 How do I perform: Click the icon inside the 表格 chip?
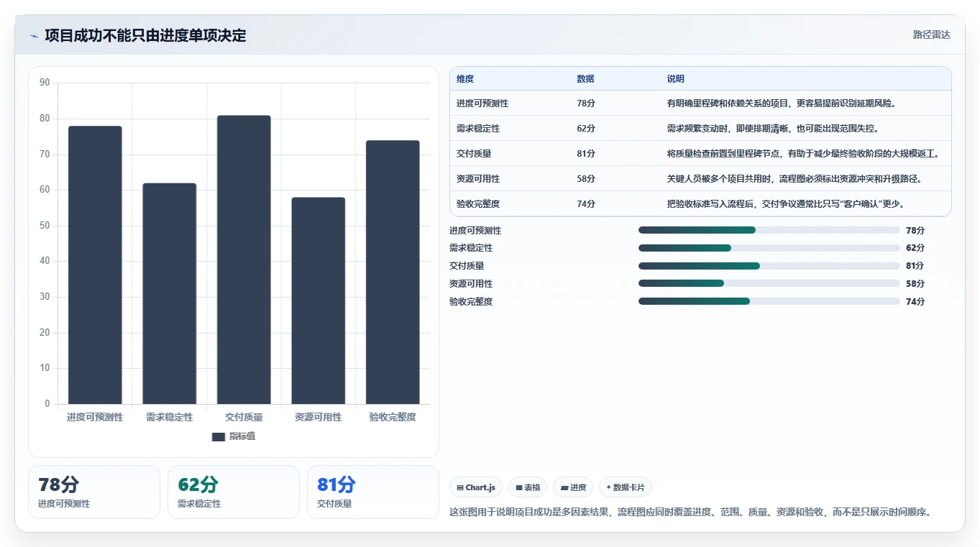pos(519,487)
